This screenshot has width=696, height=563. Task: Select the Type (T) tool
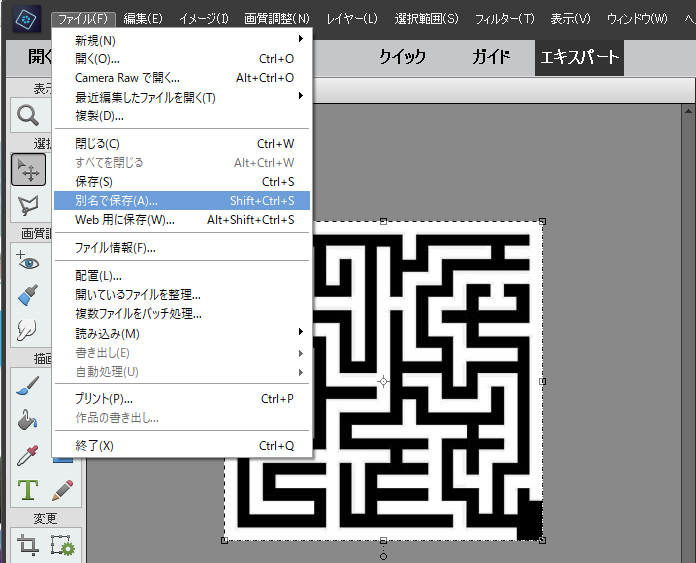click(x=28, y=491)
